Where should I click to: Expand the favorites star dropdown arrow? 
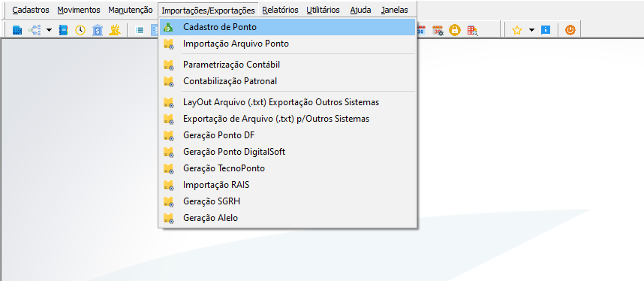531,30
